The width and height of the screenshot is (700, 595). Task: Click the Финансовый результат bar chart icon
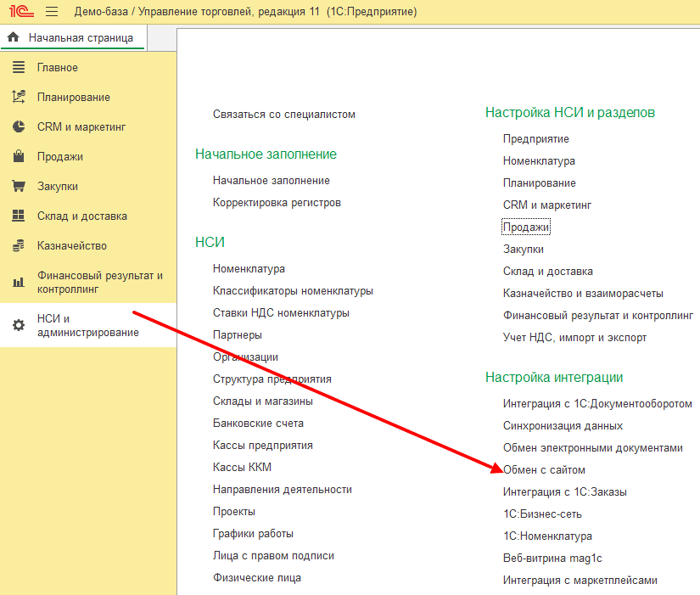coord(19,283)
